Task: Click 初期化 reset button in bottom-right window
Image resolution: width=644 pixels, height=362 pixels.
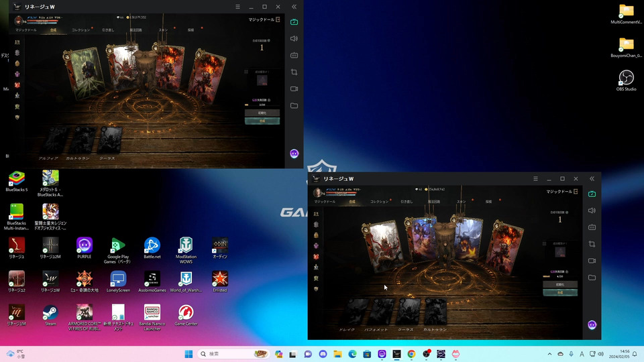Action: [559, 284]
